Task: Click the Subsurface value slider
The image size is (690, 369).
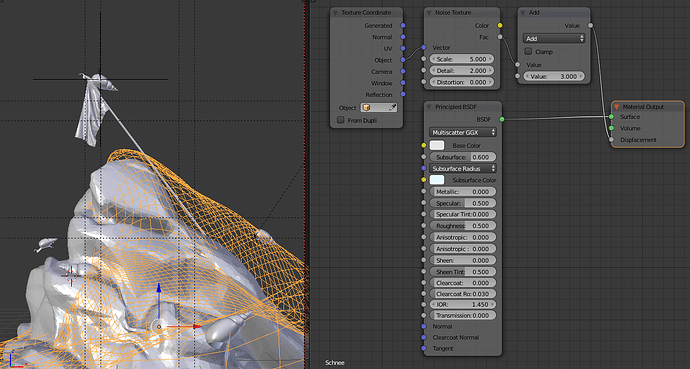Action: (462, 157)
